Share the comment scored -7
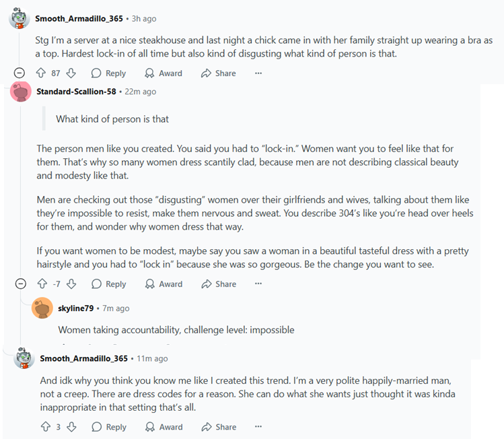This screenshot has width=504, height=441. pos(219,283)
